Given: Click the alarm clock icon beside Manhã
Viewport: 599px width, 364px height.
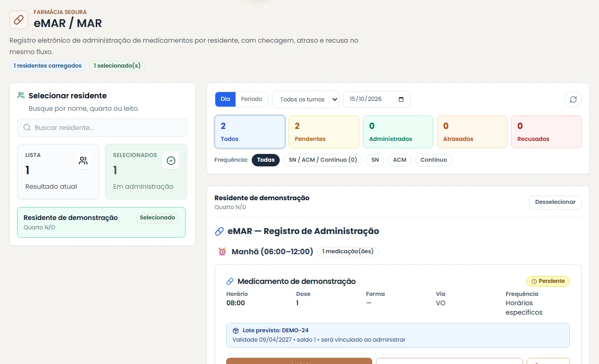Looking at the screenshot, I should (x=223, y=251).
